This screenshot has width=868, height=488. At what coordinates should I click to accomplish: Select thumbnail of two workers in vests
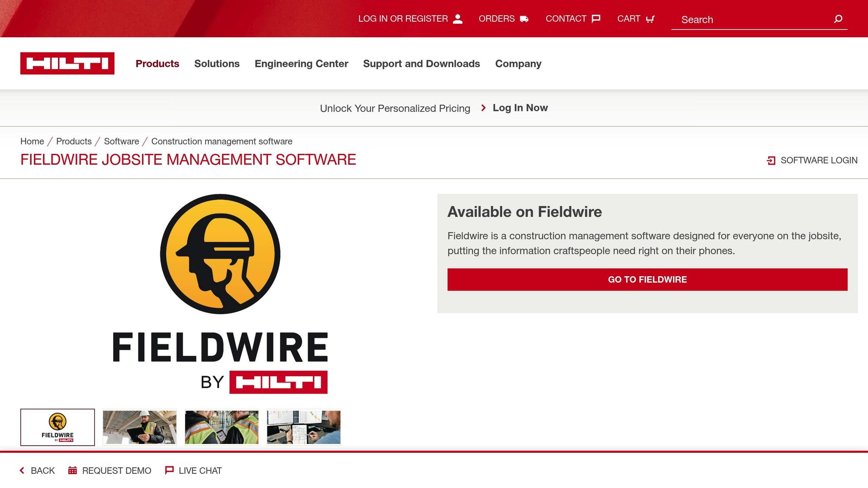pos(222,427)
